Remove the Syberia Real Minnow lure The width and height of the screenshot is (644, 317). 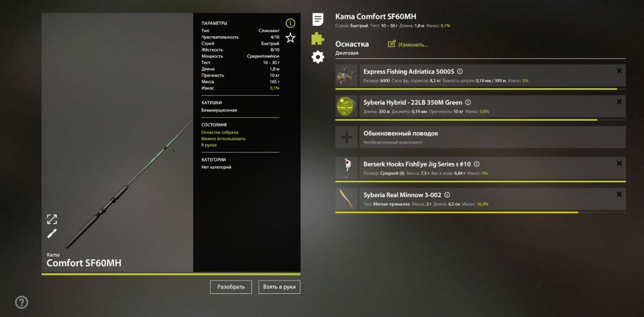point(619,194)
